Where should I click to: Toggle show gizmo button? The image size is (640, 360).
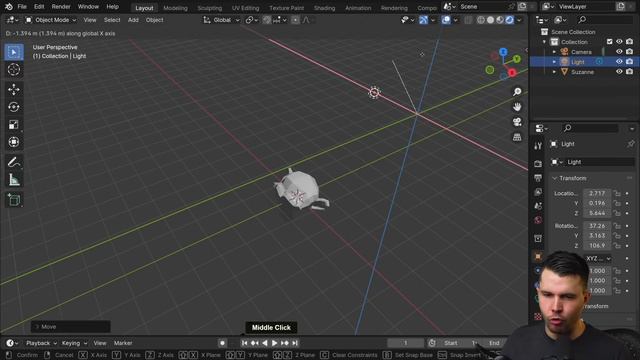tap(423, 20)
